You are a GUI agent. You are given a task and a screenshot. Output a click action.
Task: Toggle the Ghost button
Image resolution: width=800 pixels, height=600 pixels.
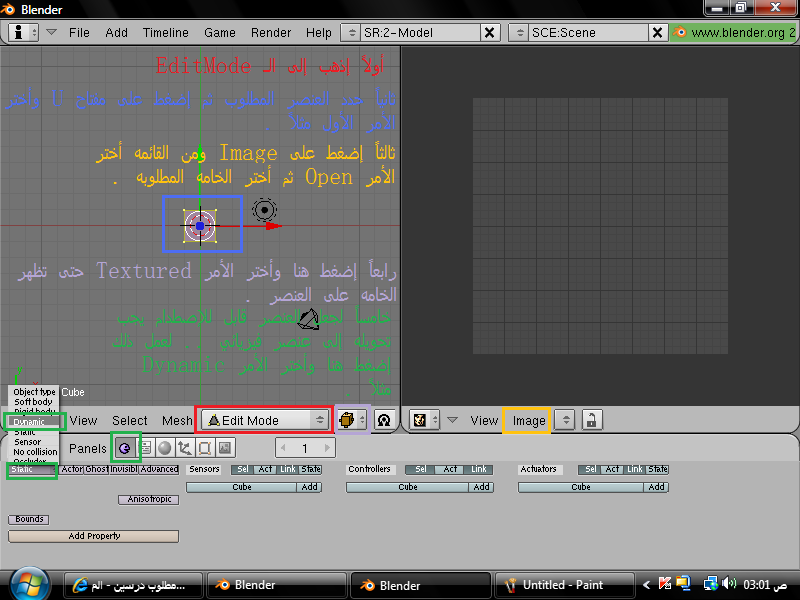coord(97,469)
